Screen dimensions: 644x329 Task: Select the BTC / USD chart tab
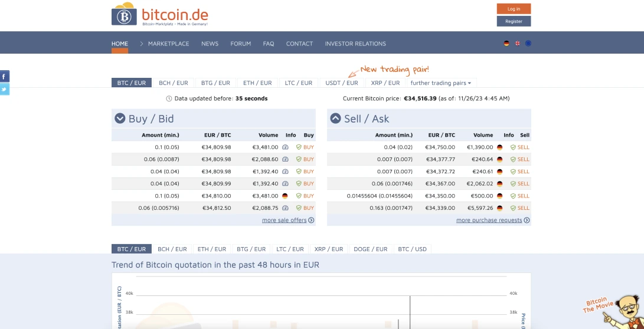pos(413,249)
